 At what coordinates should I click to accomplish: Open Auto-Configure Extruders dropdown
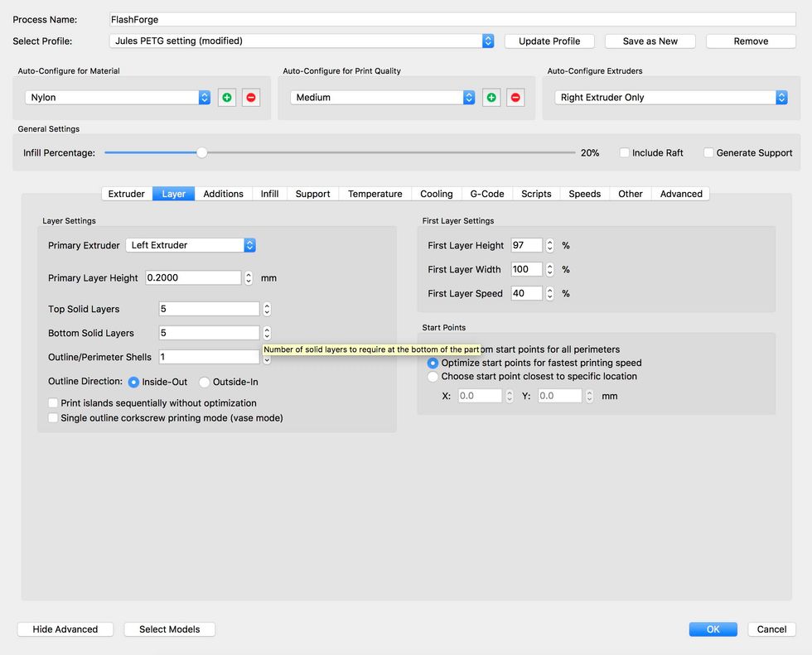point(670,98)
